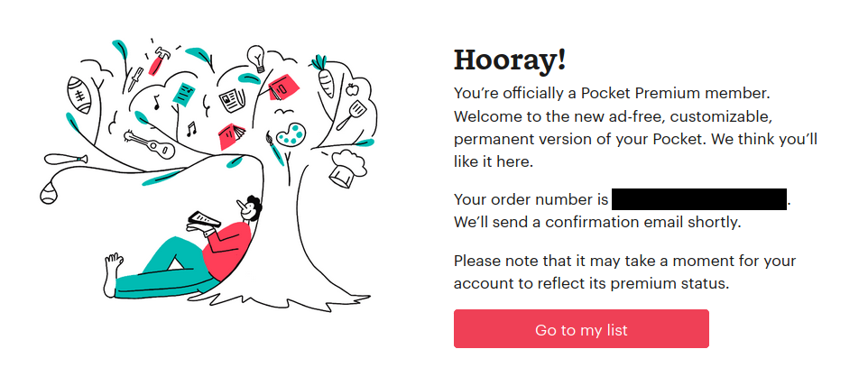The image size is (868, 386).
Task: Click the redacted order number box
Action: tap(699, 199)
